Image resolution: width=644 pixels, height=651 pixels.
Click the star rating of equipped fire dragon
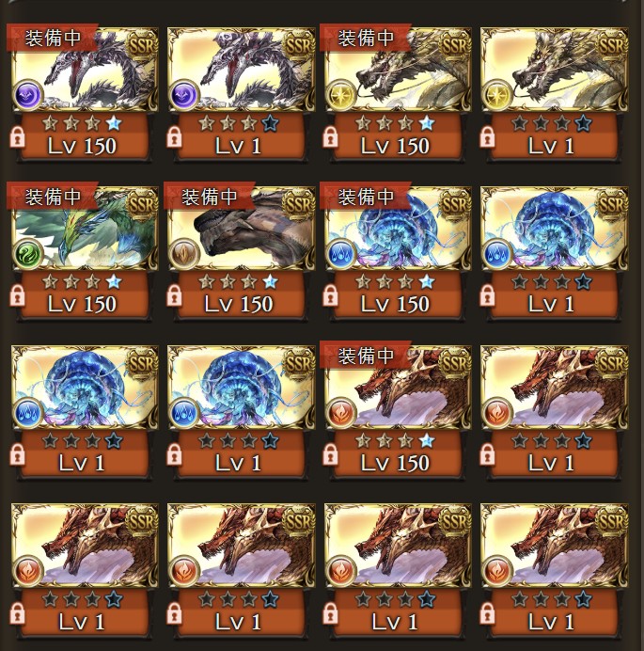point(395,441)
